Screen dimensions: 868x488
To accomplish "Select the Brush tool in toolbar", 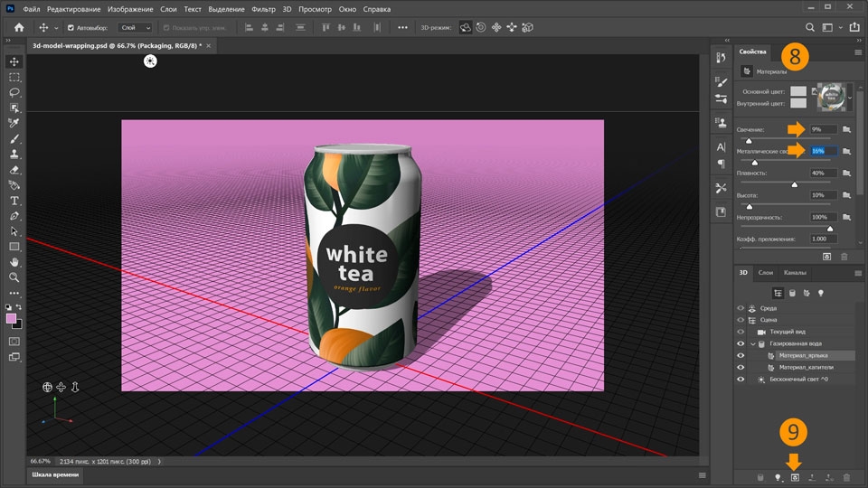I will 14,138.
